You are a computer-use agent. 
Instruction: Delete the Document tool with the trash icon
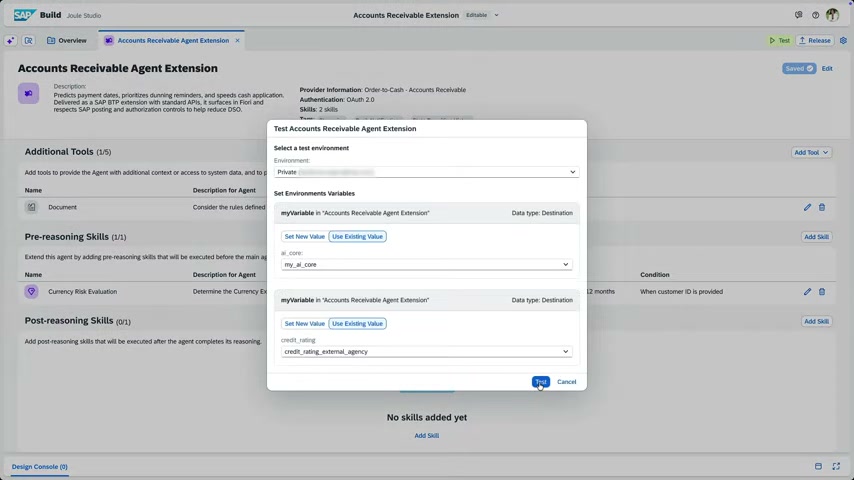pos(822,207)
